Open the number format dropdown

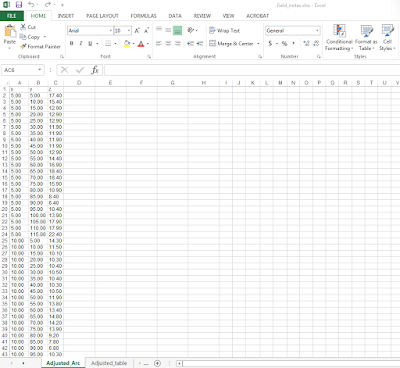317,31
